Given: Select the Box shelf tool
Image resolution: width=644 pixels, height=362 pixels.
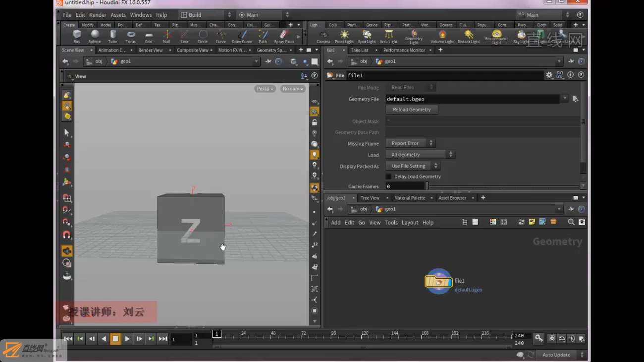Looking at the screenshot, I should 77,36.
